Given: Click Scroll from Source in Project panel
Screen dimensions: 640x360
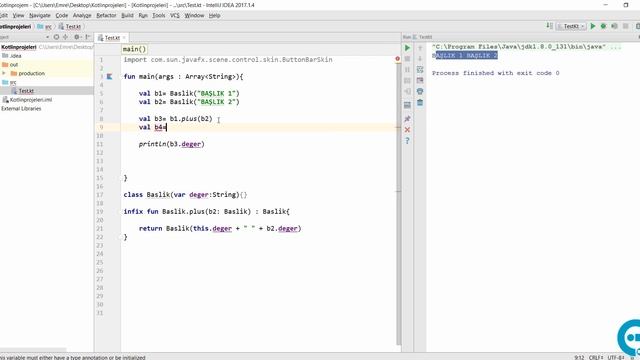Looking at the screenshot, I should point(56,37).
